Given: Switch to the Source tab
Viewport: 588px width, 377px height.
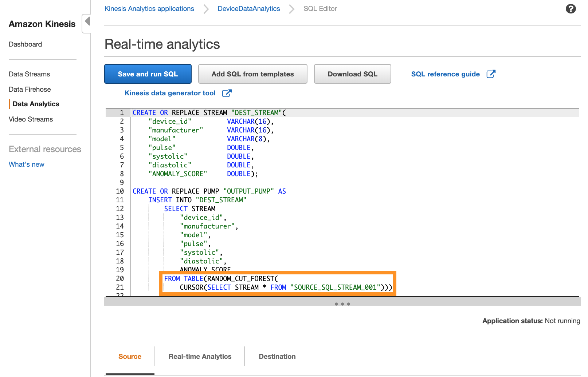Looking at the screenshot, I should tap(130, 357).
